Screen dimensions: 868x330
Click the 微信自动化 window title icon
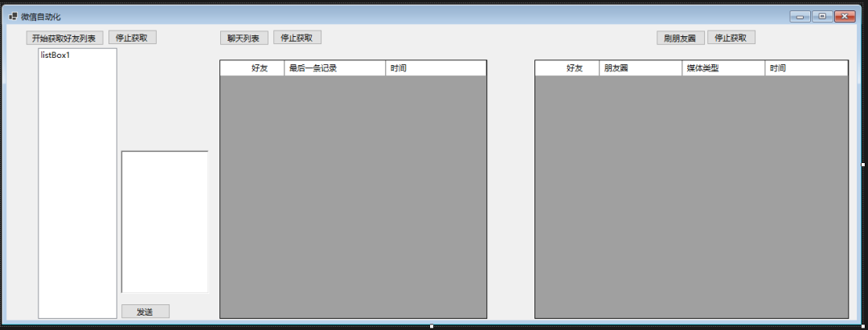pos(14,16)
